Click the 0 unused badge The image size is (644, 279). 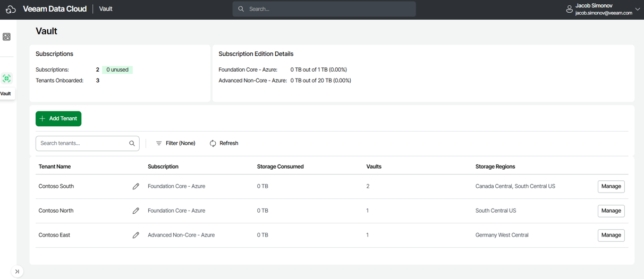[117, 69]
